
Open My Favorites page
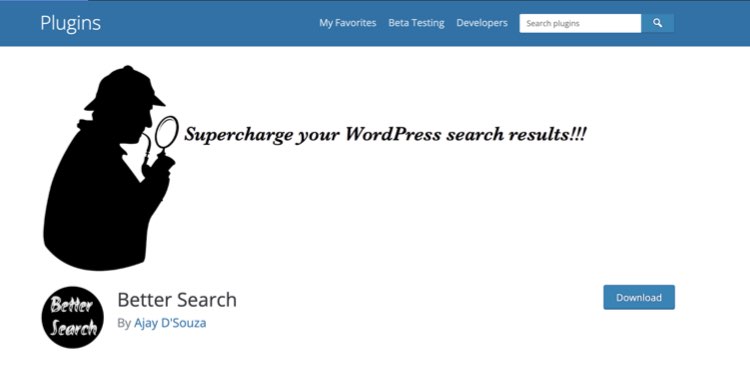(348, 23)
